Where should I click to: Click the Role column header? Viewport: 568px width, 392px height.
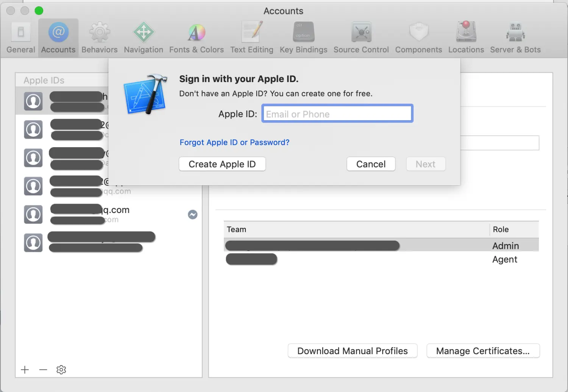tap(514, 230)
